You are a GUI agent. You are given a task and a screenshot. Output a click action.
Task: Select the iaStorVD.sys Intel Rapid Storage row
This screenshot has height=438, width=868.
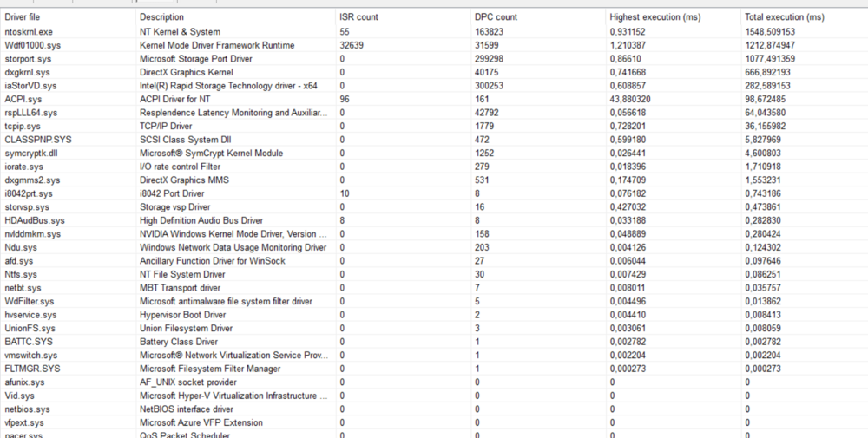click(31, 86)
